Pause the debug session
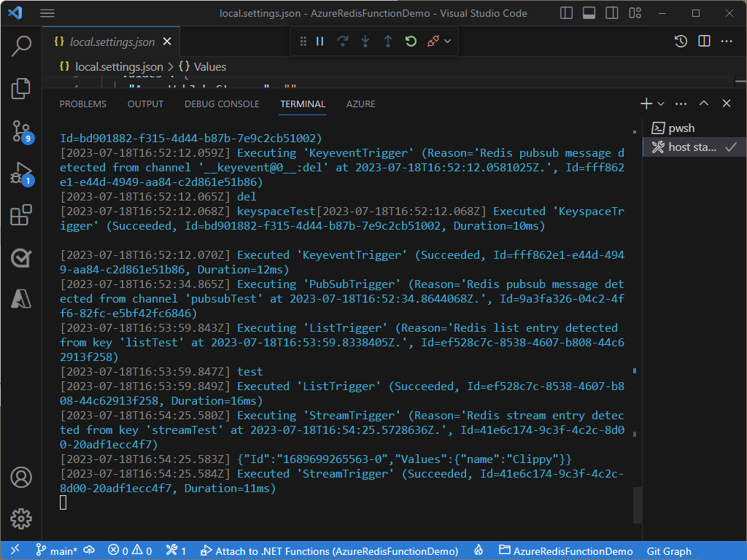Viewport: 747px width, 560px height. click(320, 42)
